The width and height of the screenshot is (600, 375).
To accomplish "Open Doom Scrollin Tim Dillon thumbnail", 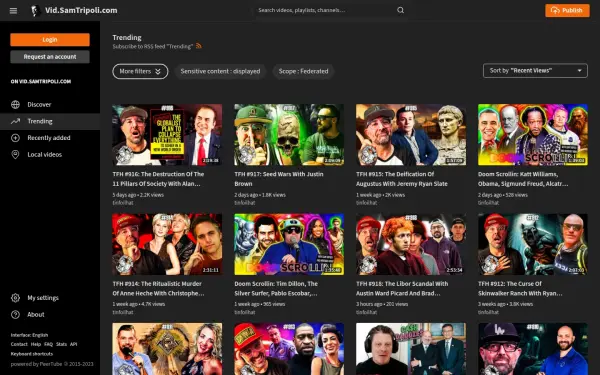I will click(x=289, y=244).
